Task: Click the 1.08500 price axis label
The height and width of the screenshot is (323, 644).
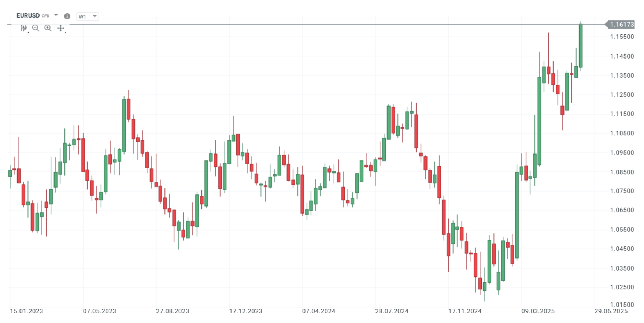Action: 622,172
